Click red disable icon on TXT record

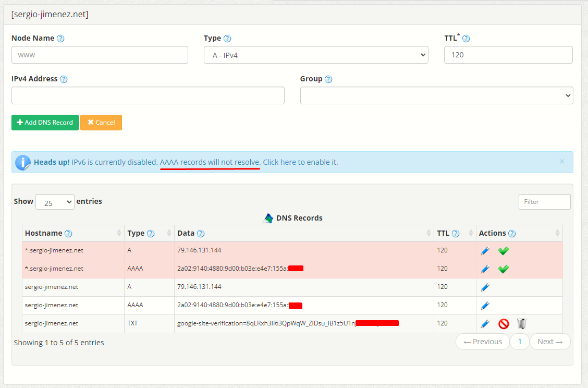pyautogui.click(x=504, y=323)
